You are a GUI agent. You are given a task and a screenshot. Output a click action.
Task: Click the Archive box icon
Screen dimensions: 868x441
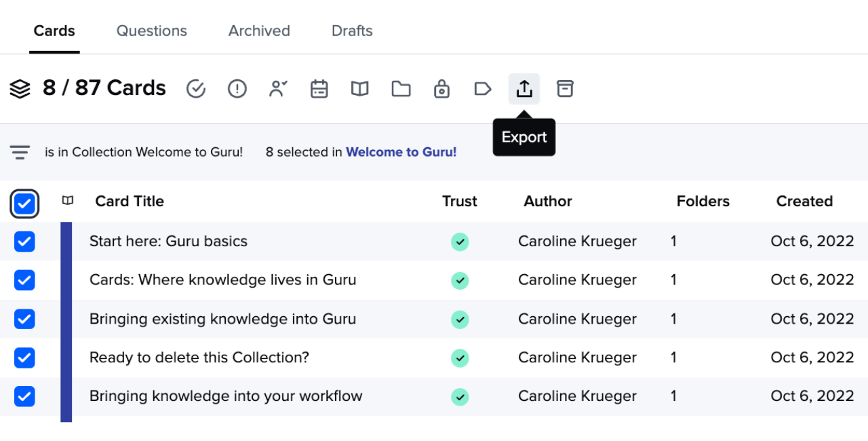point(565,89)
